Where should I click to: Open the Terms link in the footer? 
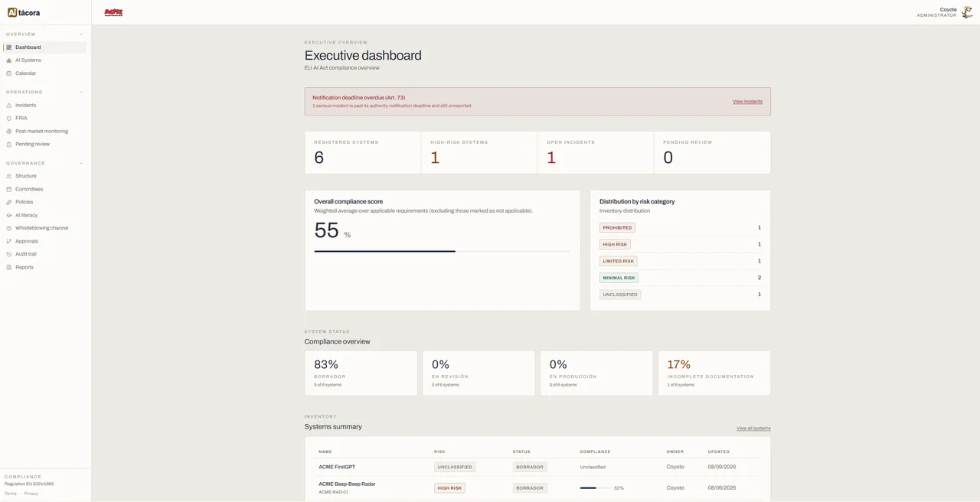click(11, 494)
